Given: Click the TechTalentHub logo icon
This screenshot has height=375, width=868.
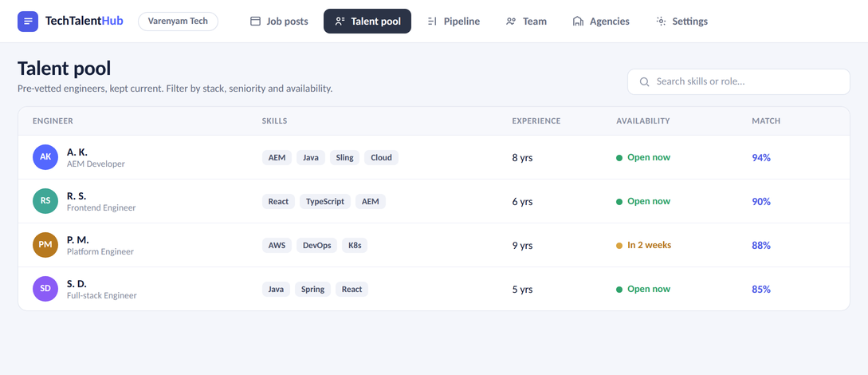Looking at the screenshot, I should tap(28, 22).
